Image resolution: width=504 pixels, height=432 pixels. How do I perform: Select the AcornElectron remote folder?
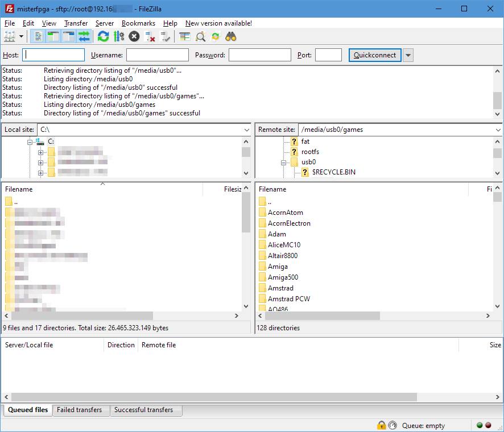click(290, 223)
